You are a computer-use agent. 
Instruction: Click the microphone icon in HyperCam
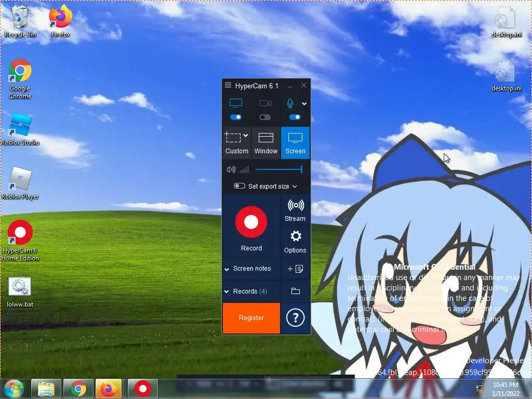coord(290,103)
